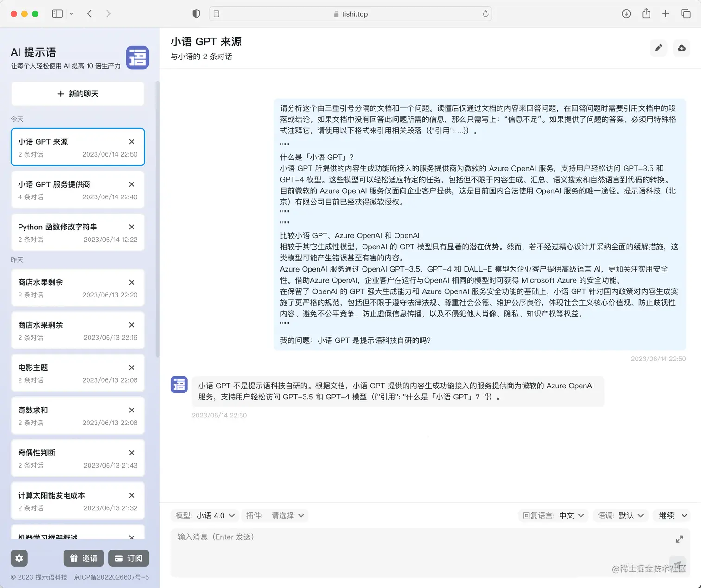Go back in Safari
The height and width of the screenshot is (588, 701).
[89, 14]
